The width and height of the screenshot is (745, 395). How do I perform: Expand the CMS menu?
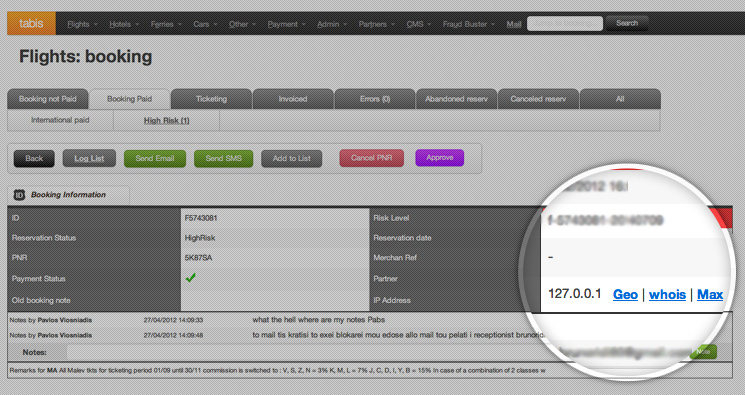click(418, 24)
